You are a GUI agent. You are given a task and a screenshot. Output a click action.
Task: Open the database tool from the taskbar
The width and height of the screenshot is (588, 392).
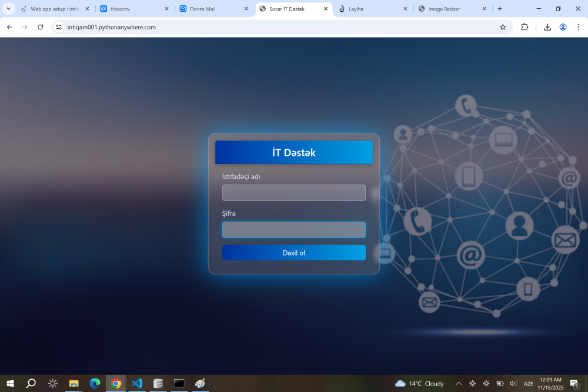coord(158,383)
